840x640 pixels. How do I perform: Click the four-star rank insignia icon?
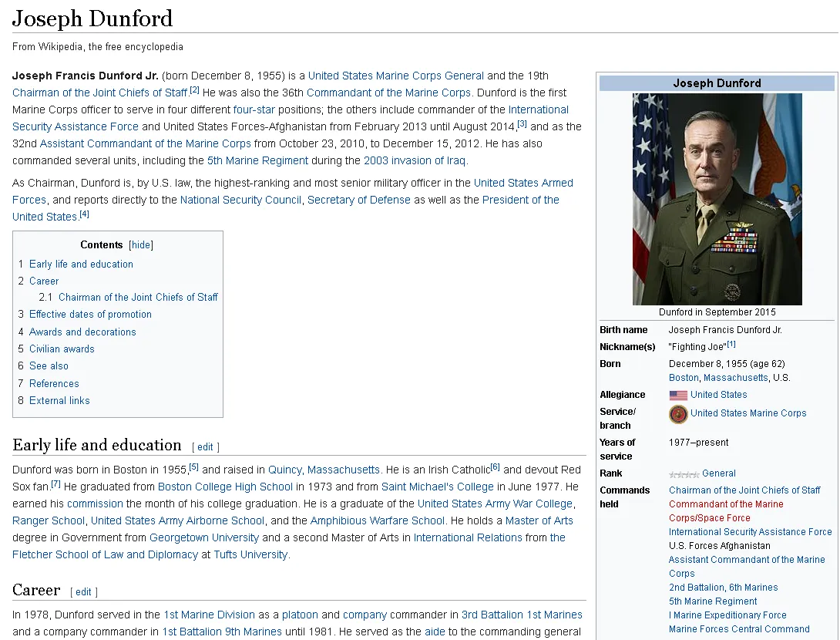tap(684, 474)
